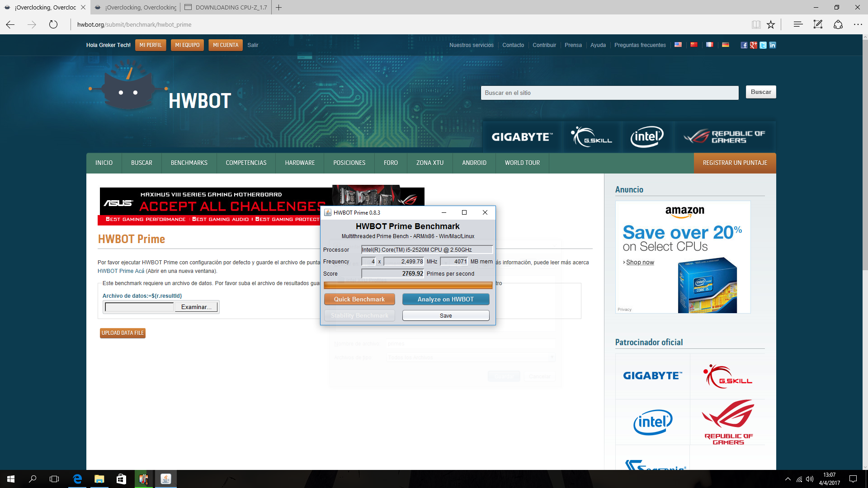This screenshot has width=868, height=488.
Task: Click the browser back arrow
Action: point(10,24)
